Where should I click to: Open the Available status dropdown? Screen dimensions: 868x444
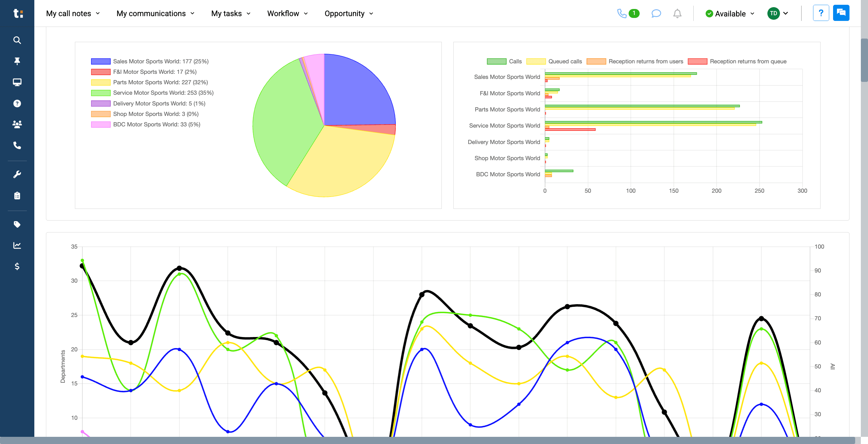(x=730, y=13)
